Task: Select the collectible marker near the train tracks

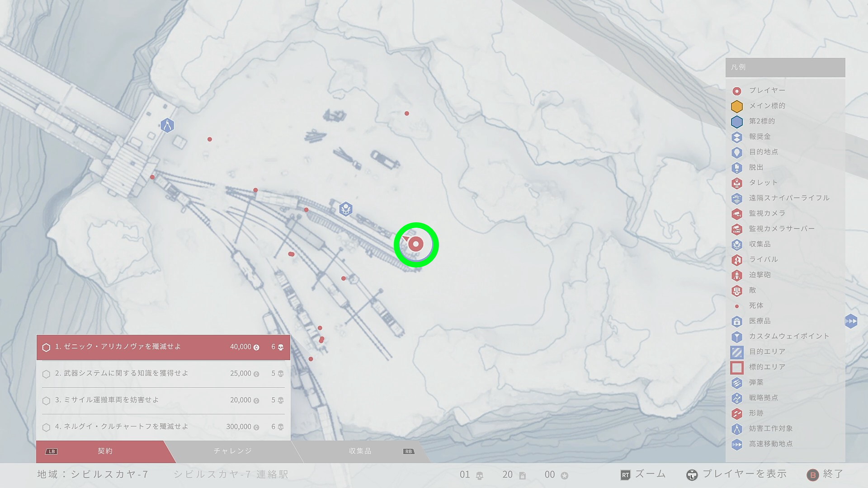Action: coord(346,209)
